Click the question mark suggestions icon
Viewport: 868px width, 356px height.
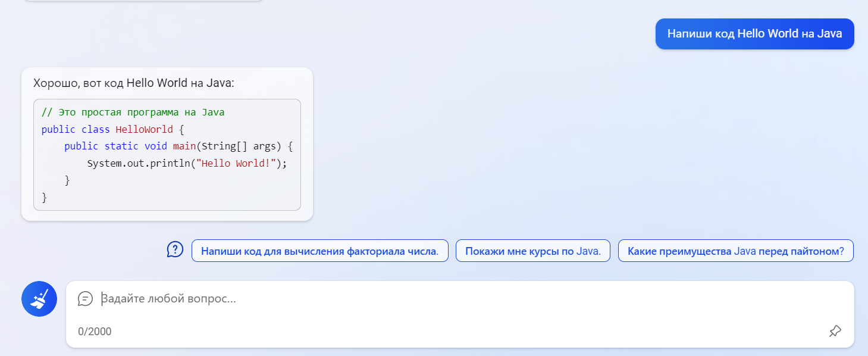(x=175, y=249)
